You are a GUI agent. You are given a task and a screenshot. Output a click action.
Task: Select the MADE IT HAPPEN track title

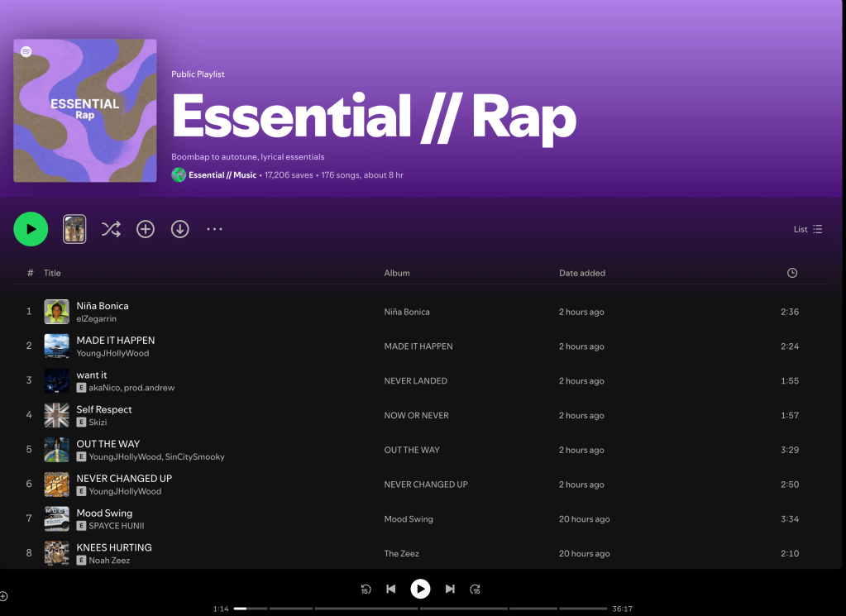[x=116, y=341]
